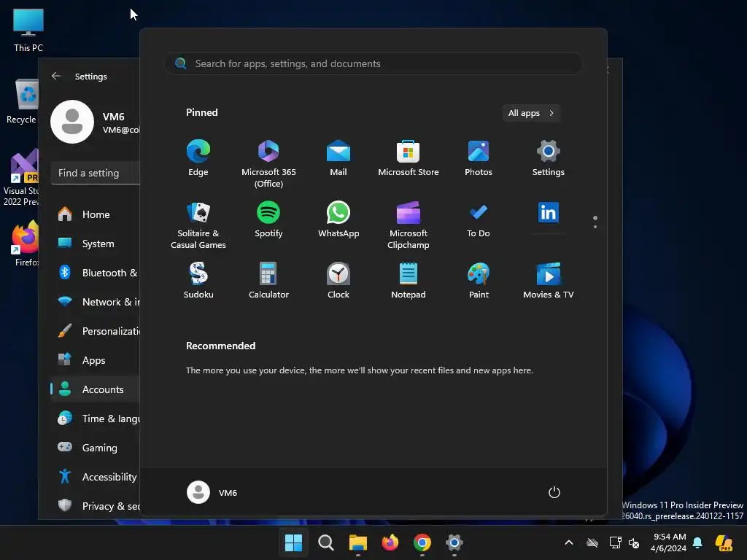Click Find a setting search field
Screen dimensions: 747x560
tap(96, 173)
